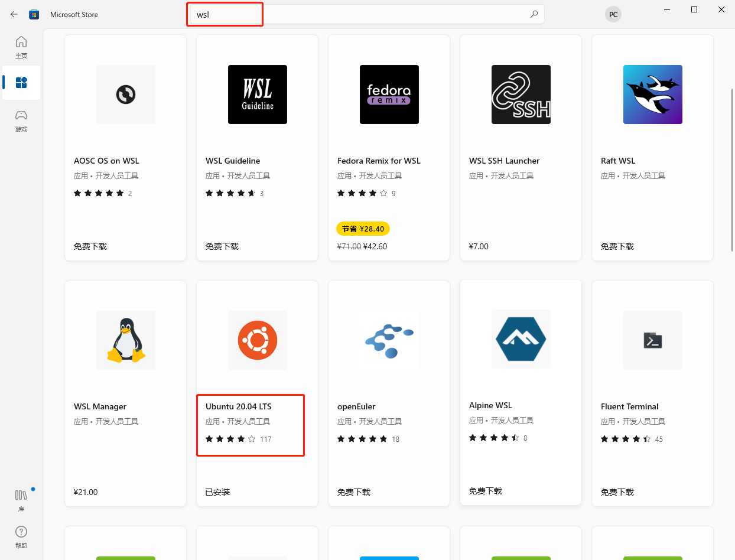Go to the 主页 home page
Screen dimensions: 735x560
[21, 47]
